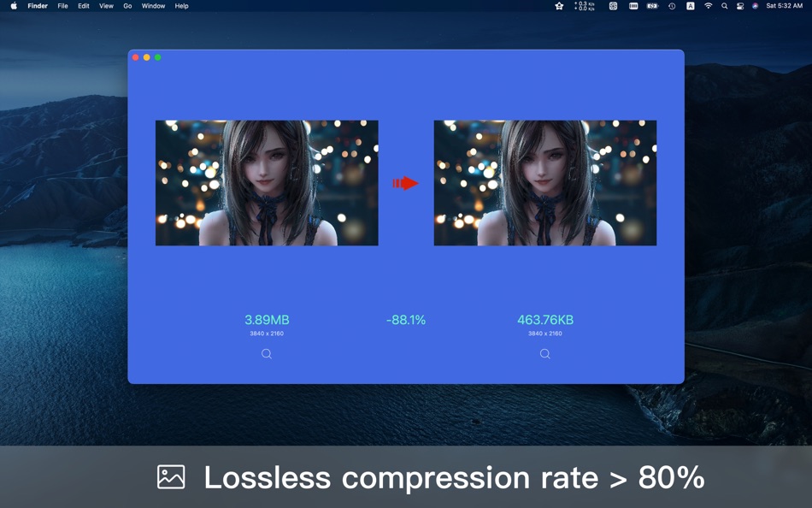This screenshot has width=812, height=508.
Task: Open the File menu
Action: click(62, 6)
